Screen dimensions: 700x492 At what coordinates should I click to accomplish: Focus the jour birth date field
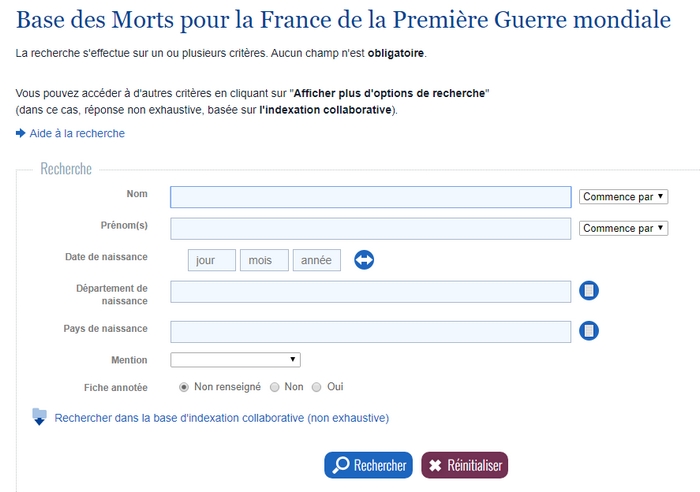[x=212, y=260]
